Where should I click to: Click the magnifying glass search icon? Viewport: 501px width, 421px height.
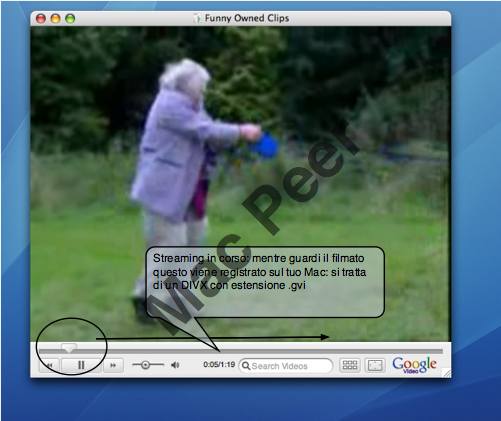coord(246,366)
